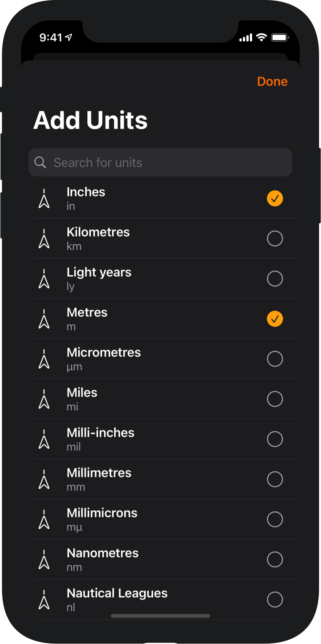Tap the Micrometres selection circle
This screenshot has height=644, width=321.
coord(275,359)
